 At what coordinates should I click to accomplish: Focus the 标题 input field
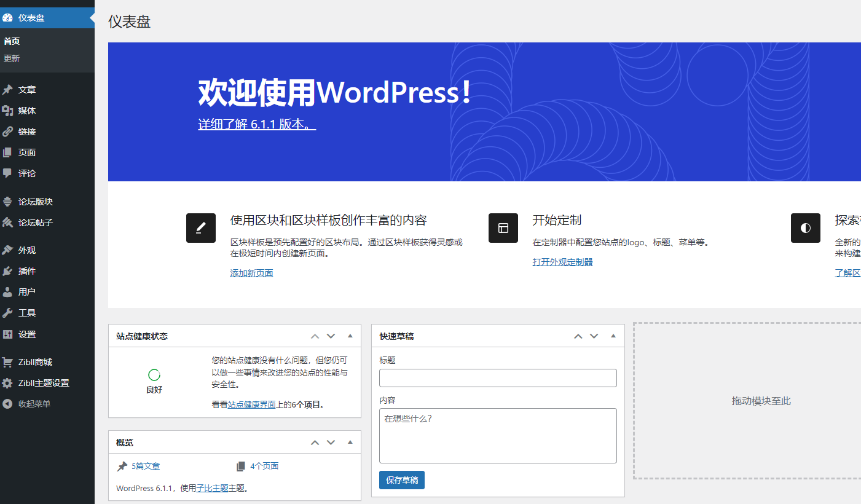coord(498,378)
